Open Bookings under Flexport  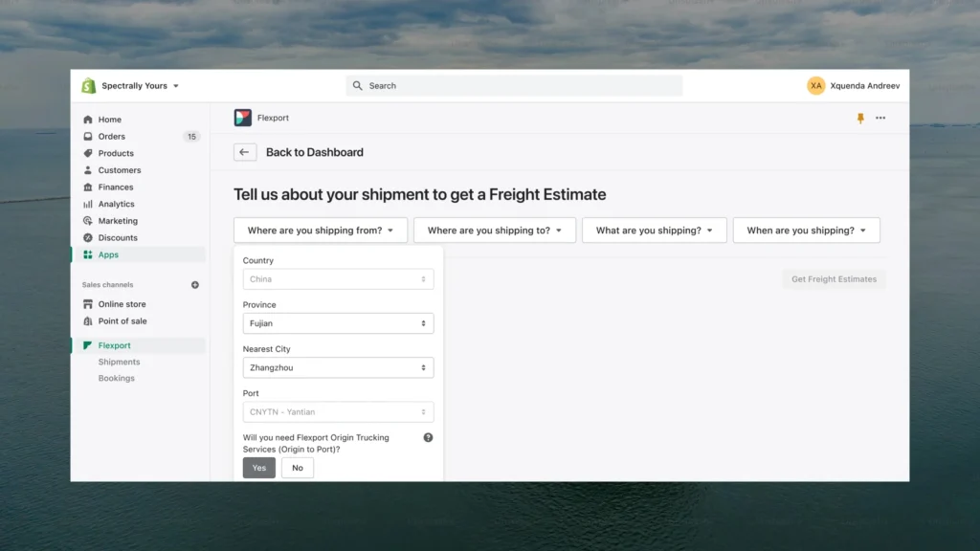click(116, 378)
